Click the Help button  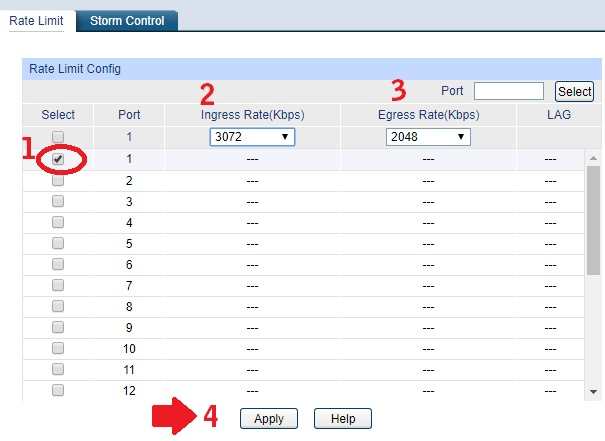(x=343, y=419)
